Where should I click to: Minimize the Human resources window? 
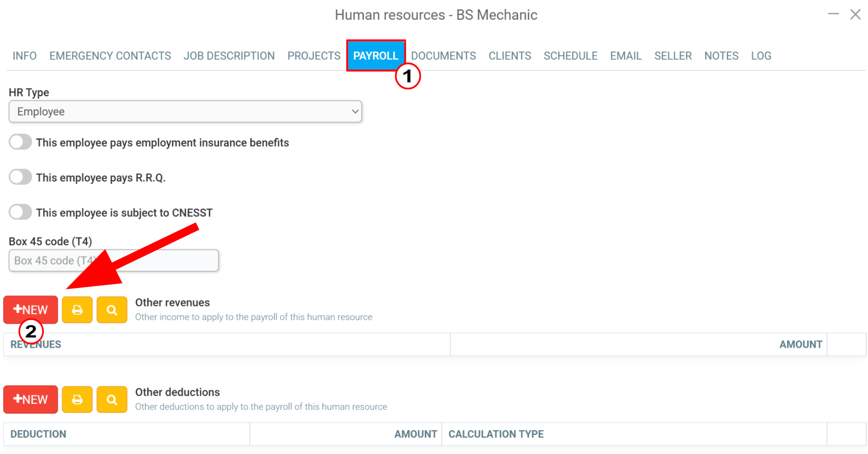pyautogui.click(x=833, y=14)
